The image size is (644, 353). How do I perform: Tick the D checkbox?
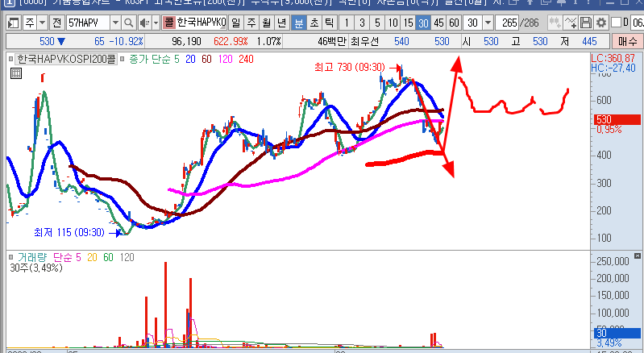[616, 23]
